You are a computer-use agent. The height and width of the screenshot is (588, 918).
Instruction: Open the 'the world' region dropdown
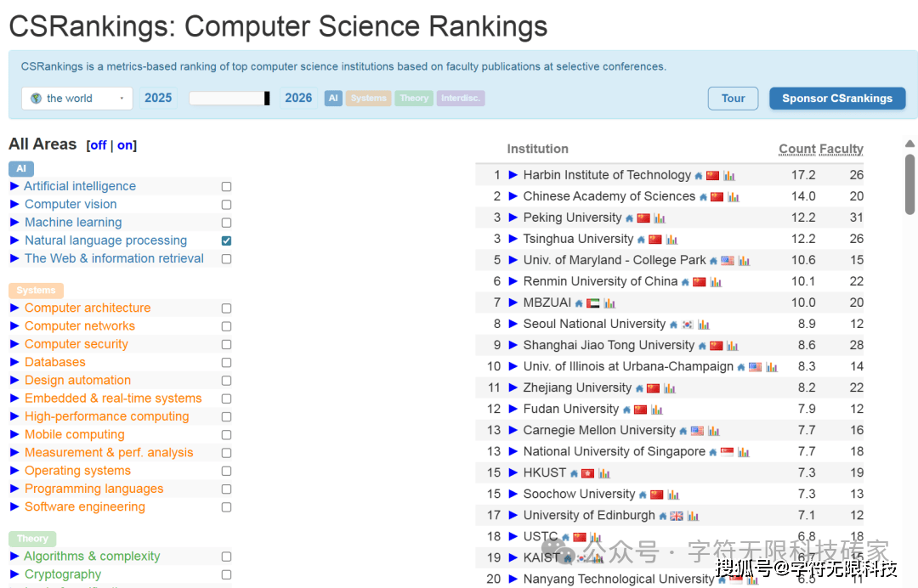(x=77, y=99)
